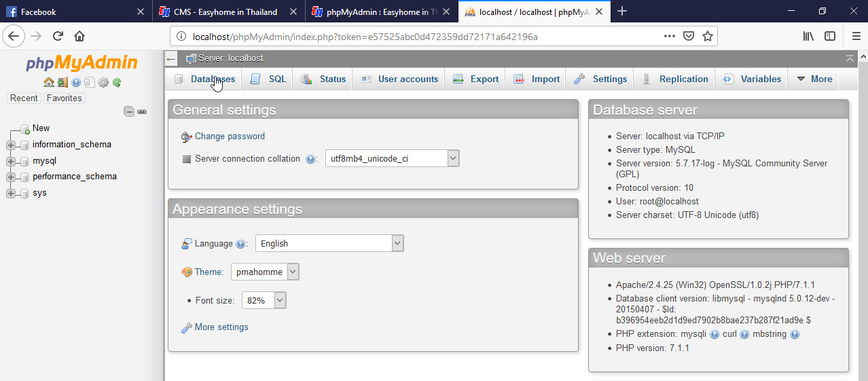Image resolution: width=868 pixels, height=381 pixels.
Task: Click help icon next to curl extension
Action: (x=744, y=334)
